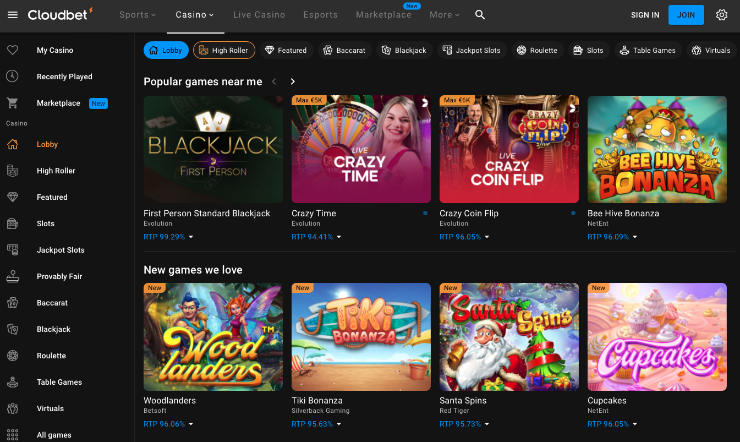Click the Virtuals icon in sidebar
The width and height of the screenshot is (740, 442).
pos(13,409)
